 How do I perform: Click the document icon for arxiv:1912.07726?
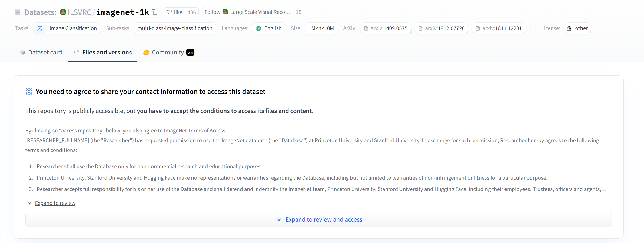(x=420, y=28)
